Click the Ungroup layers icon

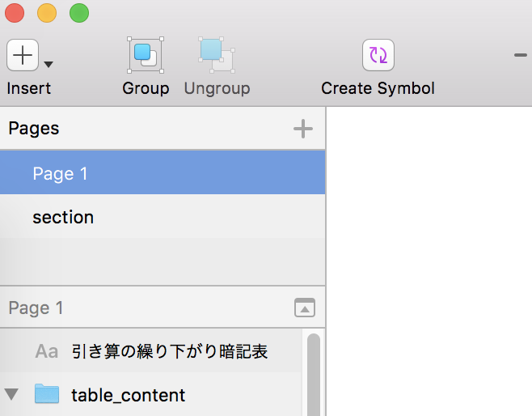[x=216, y=54]
